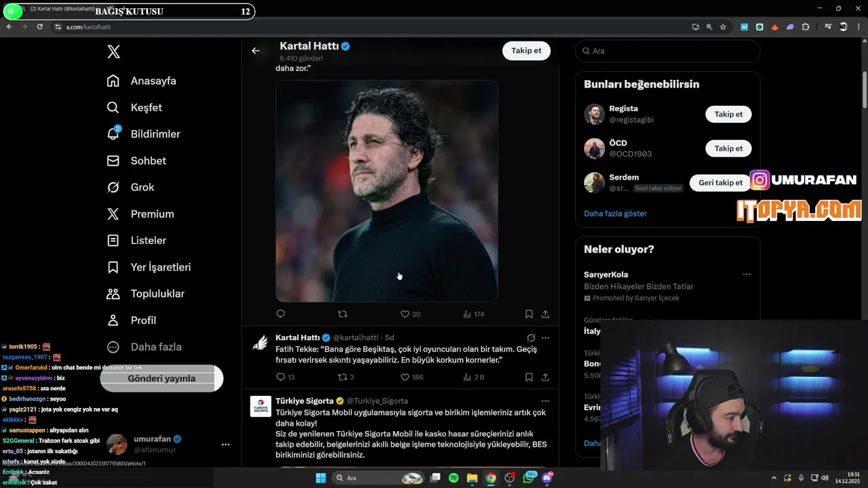Viewport: 868px width, 488px height.
Task: Open the Topluluklar people icon
Action: tap(113, 293)
